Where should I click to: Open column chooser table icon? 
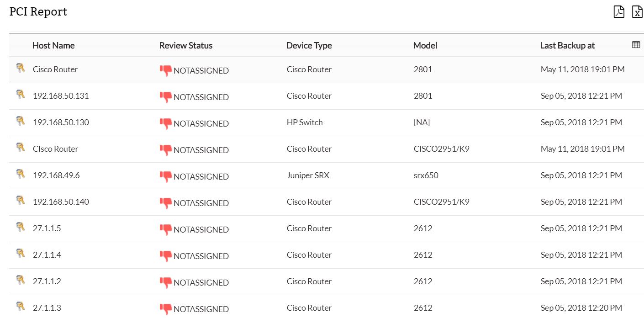(x=636, y=45)
